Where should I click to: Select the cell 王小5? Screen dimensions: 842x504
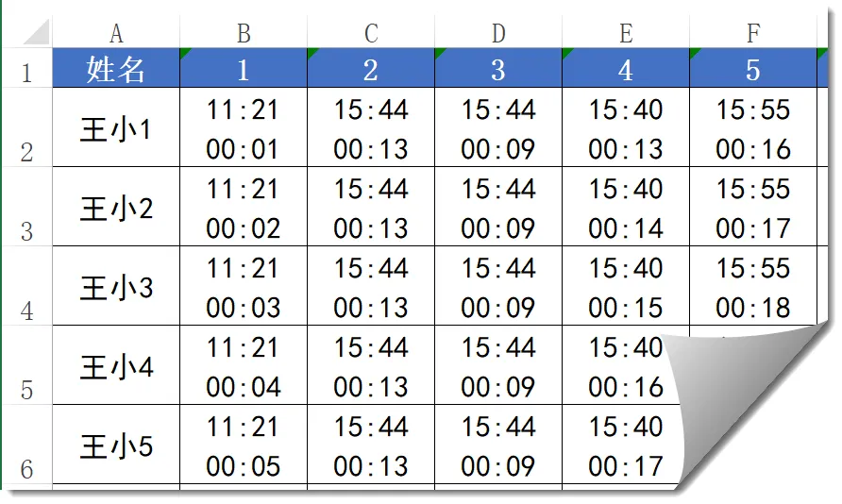click(116, 445)
